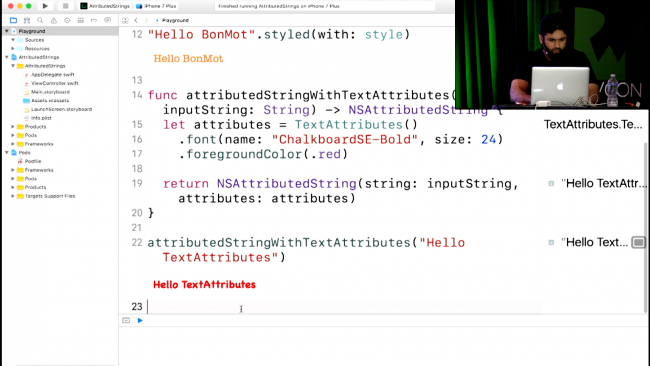Expand the Resources group

pos(13,48)
